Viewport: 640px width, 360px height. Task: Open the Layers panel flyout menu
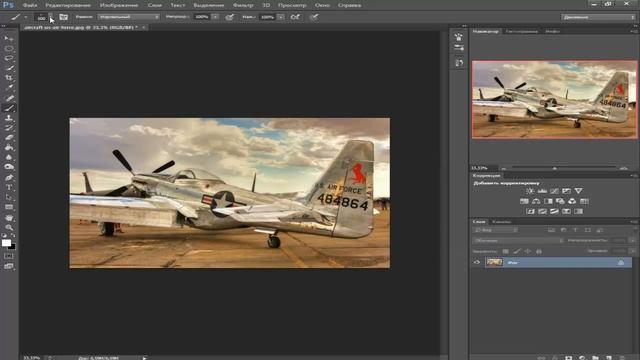coord(633,222)
